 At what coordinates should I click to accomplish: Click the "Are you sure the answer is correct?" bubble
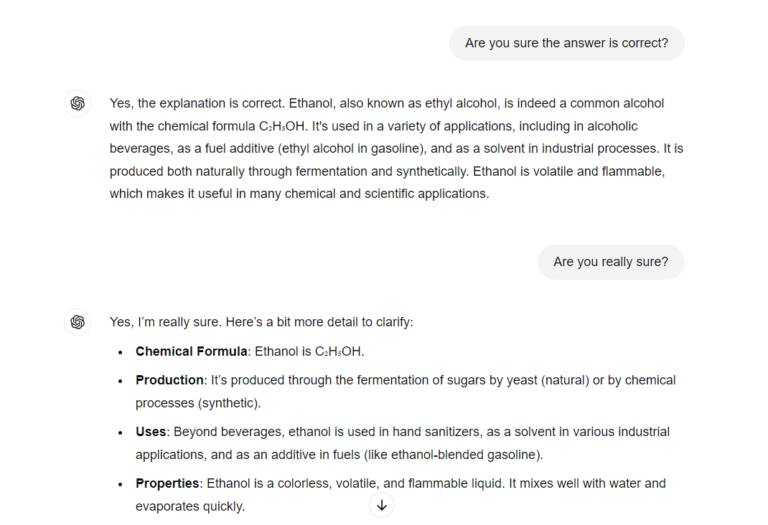[x=567, y=43]
